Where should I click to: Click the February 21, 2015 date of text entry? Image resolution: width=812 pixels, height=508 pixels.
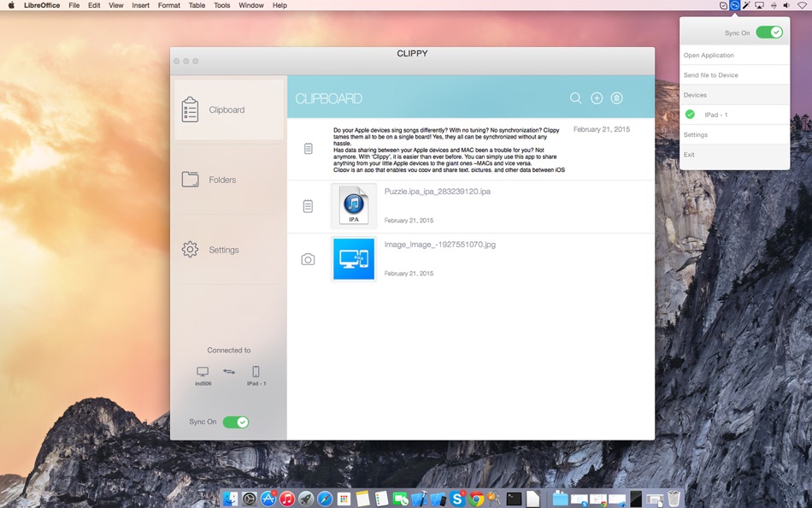601,129
